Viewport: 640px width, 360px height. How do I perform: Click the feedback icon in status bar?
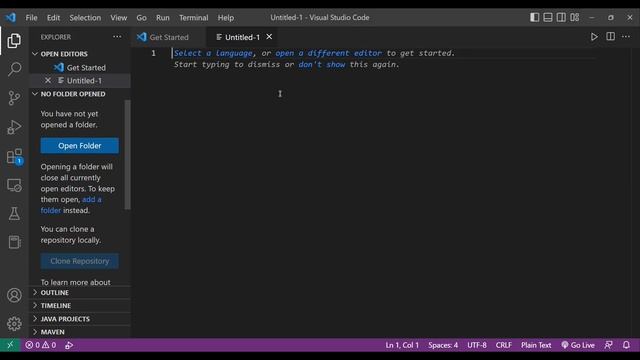[x=608, y=345]
